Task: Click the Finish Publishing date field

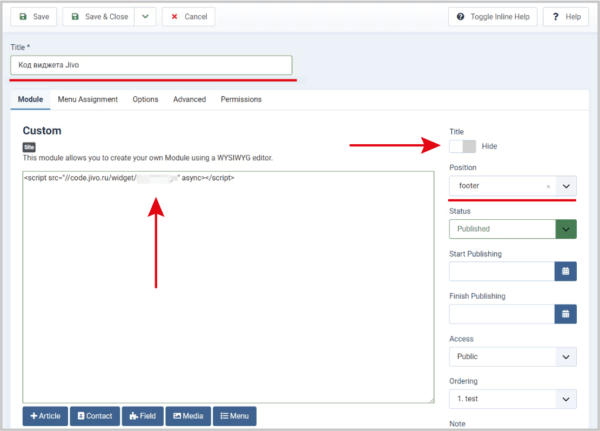Action: [x=502, y=314]
